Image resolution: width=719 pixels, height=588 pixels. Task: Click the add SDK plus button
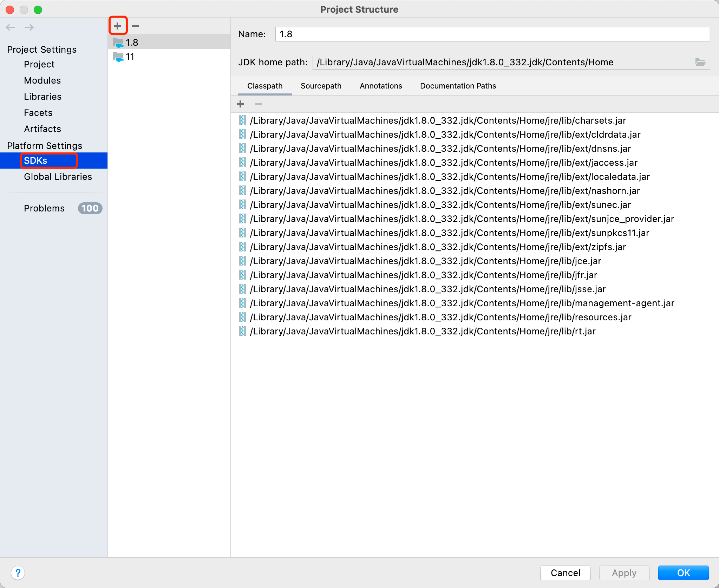click(117, 26)
